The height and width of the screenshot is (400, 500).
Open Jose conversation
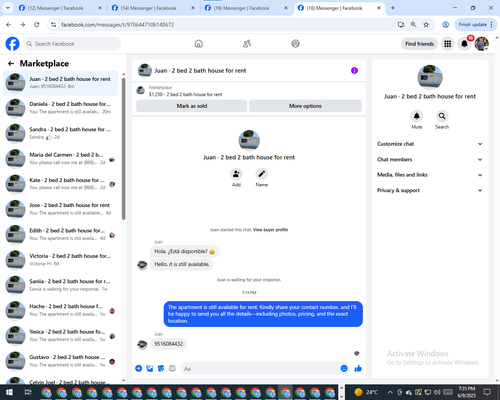[60, 209]
